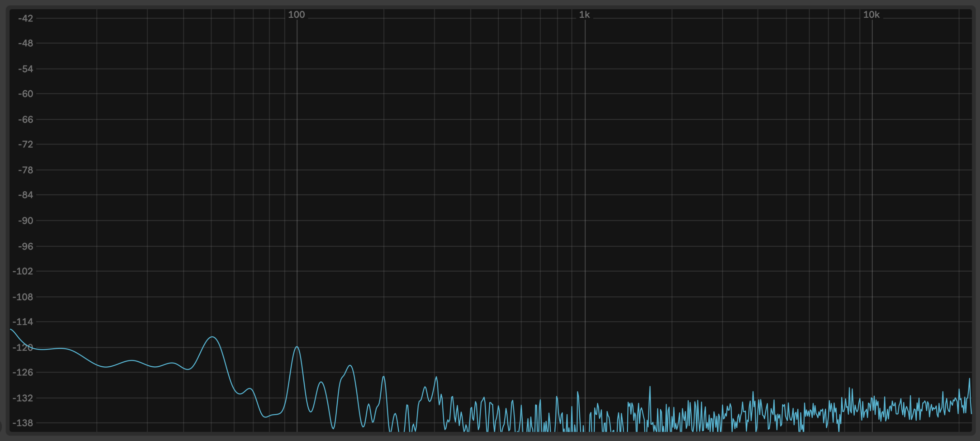The width and height of the screenshot is (980, 441).
Task: Click the -102 dB axis label
Action: tap(23, 271)
